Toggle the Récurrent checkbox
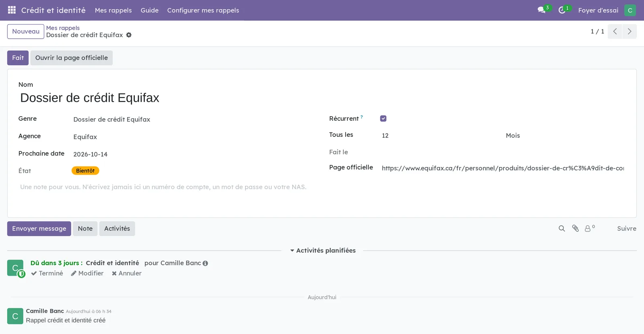This screenshot has width=644, height=334. tap(383, 118)
